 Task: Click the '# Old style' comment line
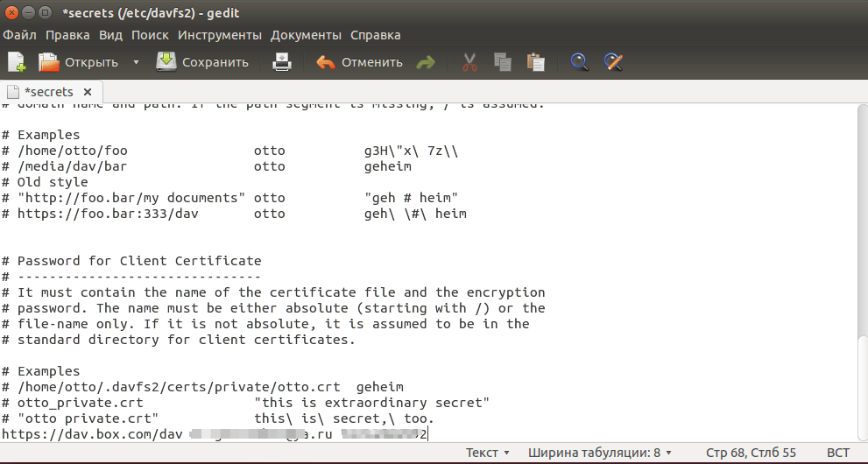(45, 182)
